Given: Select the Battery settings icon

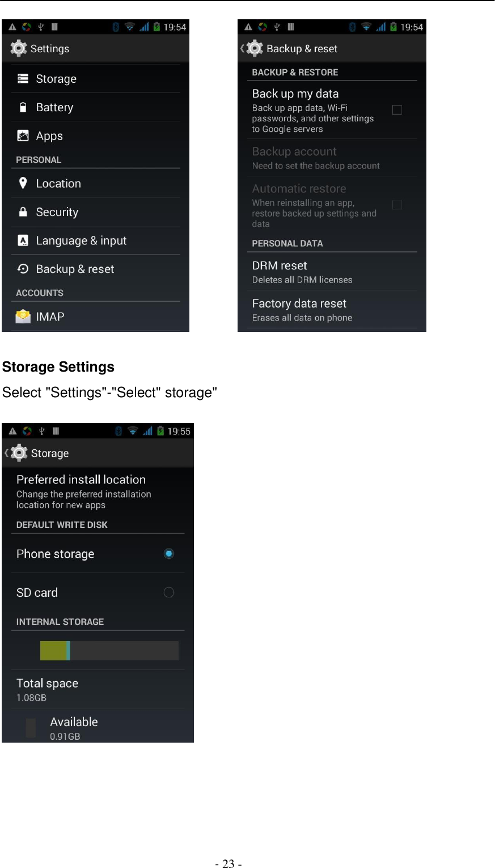Looking at the screenshot, I should click(23, 107).
